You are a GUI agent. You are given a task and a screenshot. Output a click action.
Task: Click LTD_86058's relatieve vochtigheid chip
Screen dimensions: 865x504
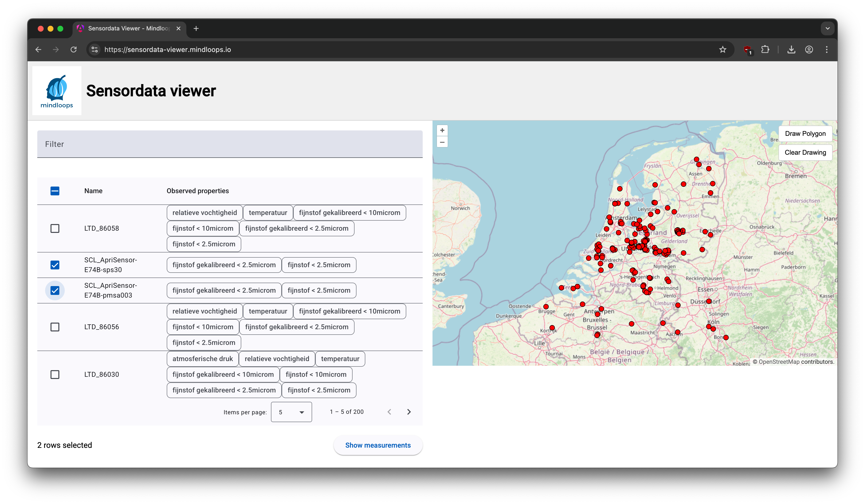coord(204,213)
